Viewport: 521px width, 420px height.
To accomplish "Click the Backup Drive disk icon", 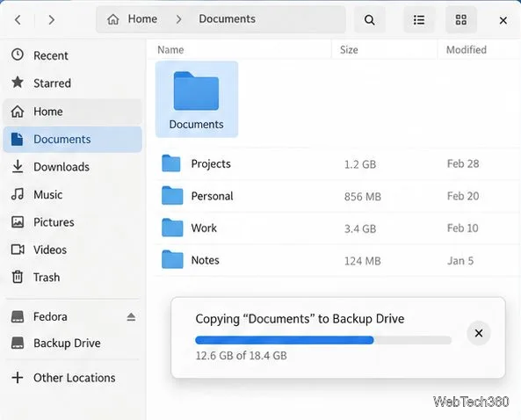I will 18,343.
